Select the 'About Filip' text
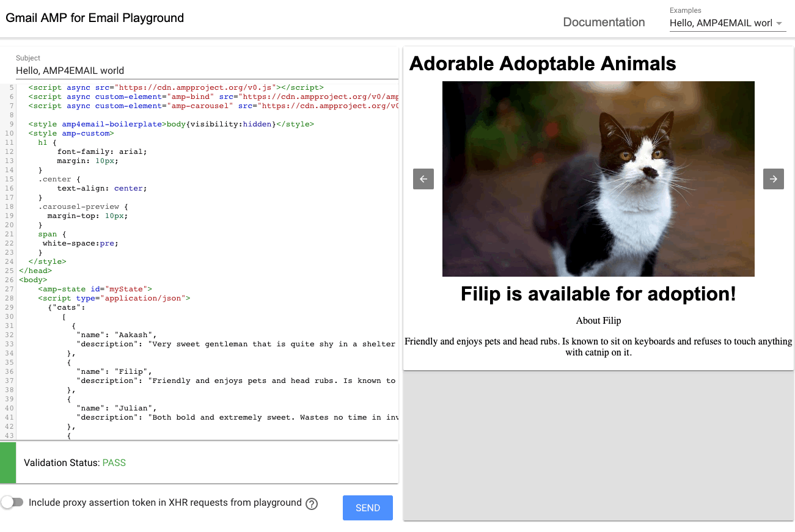 click(x=598, y=321)
